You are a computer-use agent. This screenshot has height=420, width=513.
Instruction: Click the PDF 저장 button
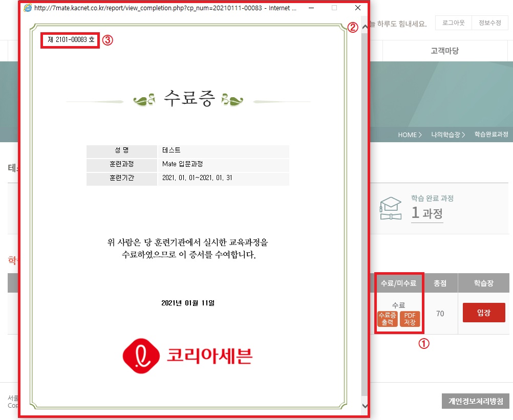click(410, 319)
